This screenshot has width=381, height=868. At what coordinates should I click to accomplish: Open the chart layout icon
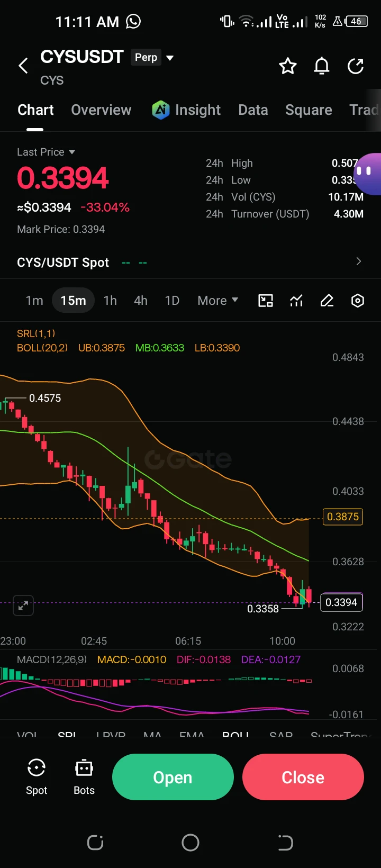[x=266, y=301]
